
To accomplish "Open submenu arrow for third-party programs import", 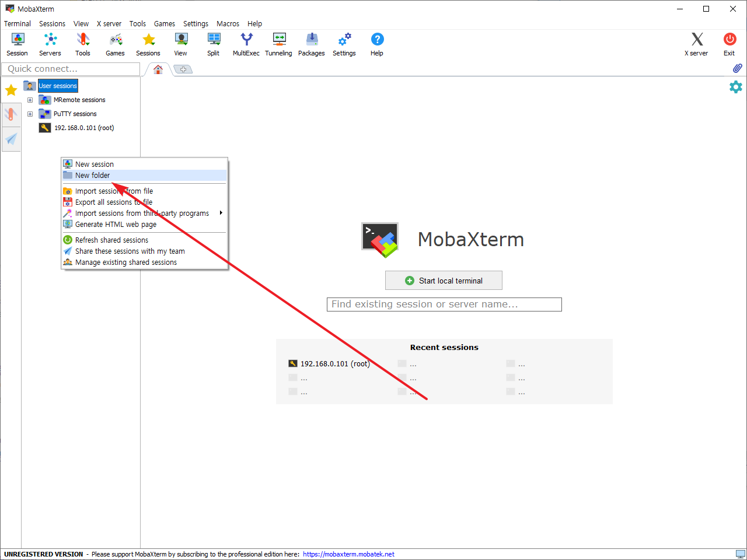I will click(x=221, y=213).
